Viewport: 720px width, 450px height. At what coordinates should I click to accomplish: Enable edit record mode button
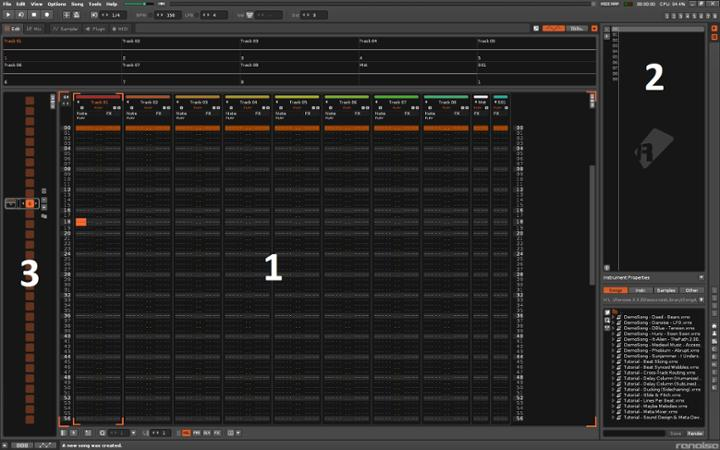(47, 15)
